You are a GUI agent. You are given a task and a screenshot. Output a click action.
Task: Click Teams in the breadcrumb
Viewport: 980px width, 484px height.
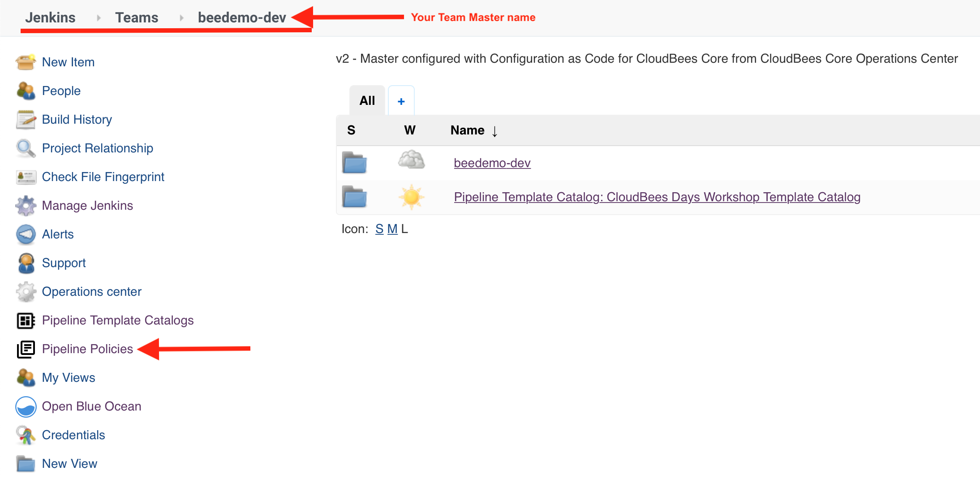pos(137,17)
